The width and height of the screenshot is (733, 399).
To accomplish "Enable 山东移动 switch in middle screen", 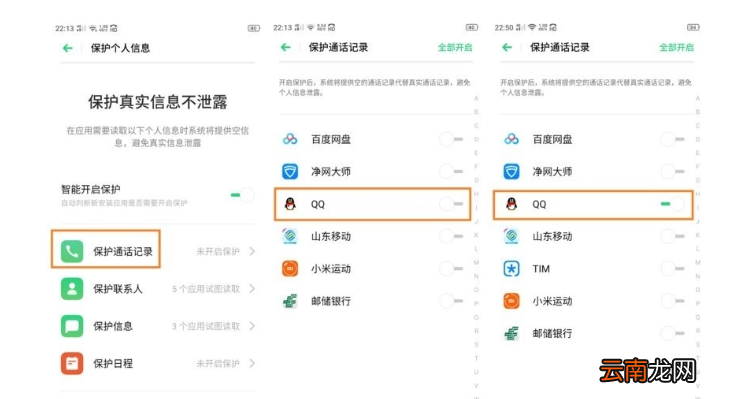I will point(451,236).
